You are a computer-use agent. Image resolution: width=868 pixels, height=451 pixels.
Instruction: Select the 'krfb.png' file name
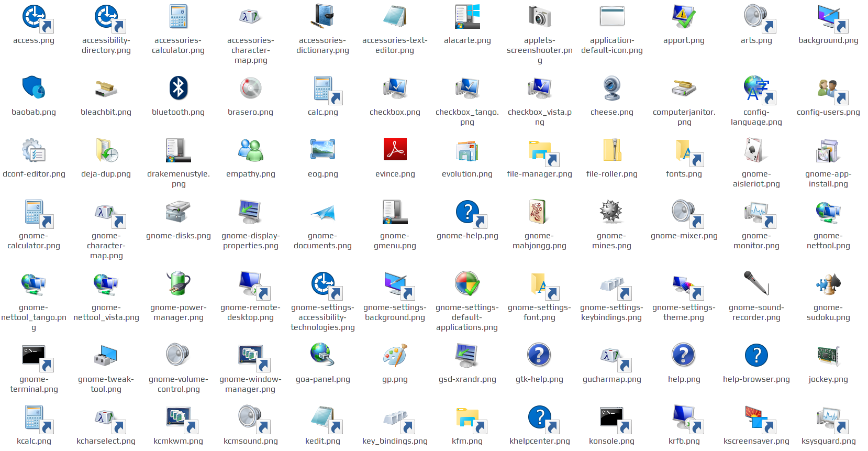pos(684,441)
